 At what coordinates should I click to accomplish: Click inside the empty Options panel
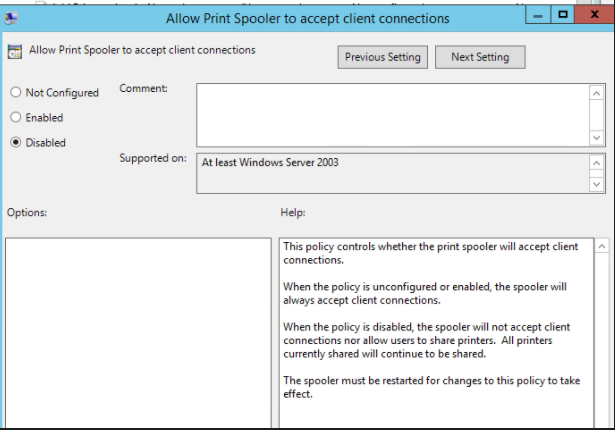point(138,333)
